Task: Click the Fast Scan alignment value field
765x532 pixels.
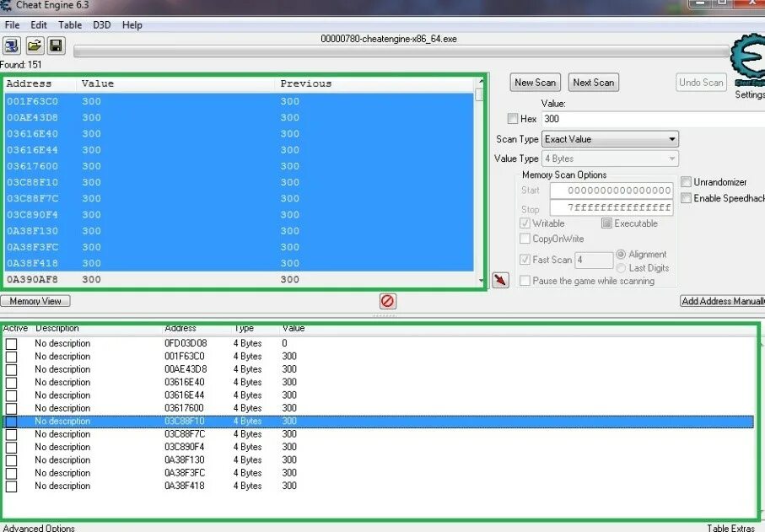Action: (x=594, y=260)
